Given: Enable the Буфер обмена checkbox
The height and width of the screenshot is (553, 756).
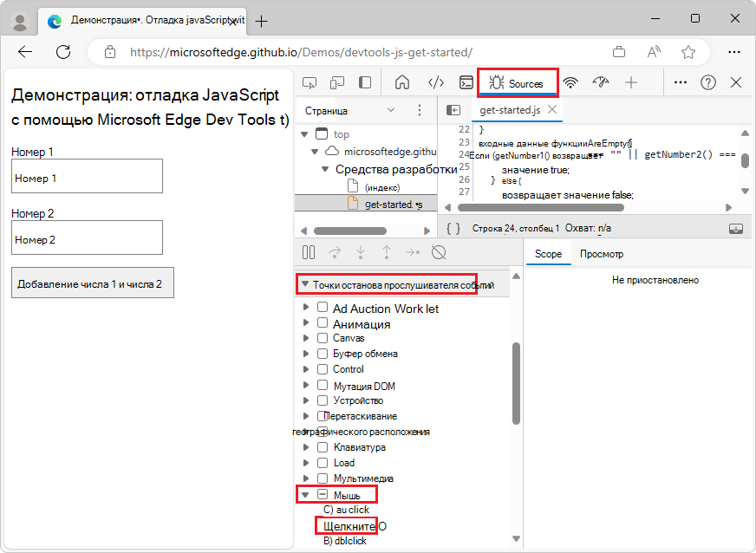Looking at the screenshot, I should [x=323, y=354].
